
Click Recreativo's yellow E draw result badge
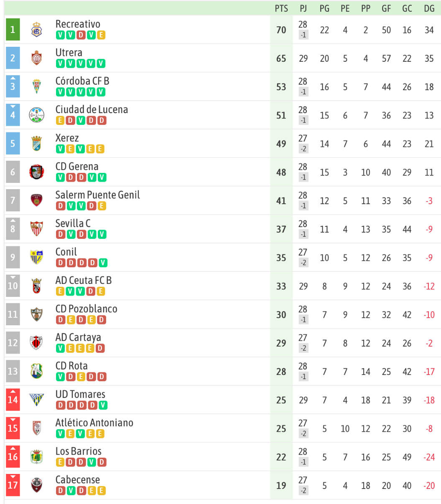(101, 35)
